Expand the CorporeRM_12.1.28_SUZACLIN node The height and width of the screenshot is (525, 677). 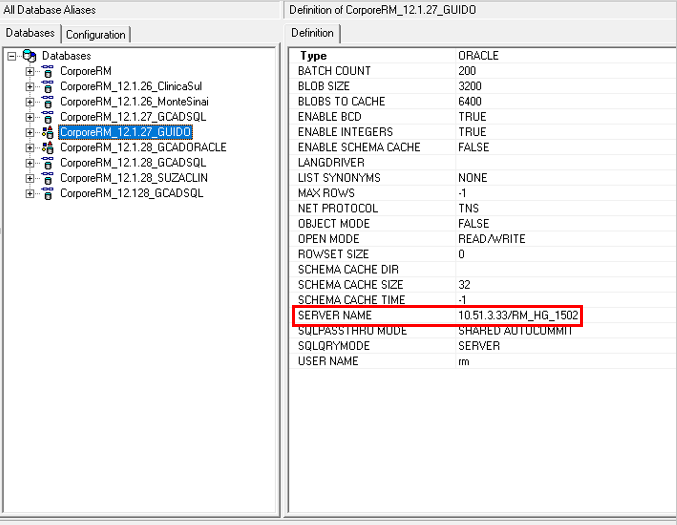(x=29, y=178)
